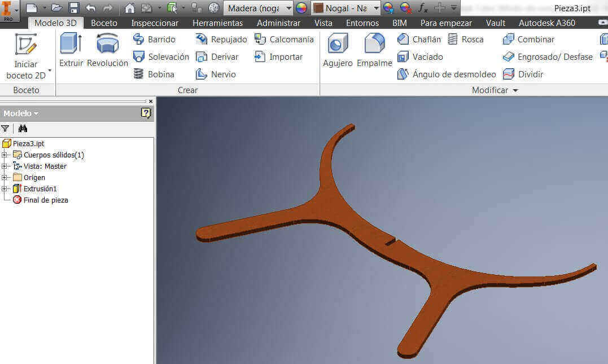Click the binoculars find icon
The image size is (608, 364).
pyautogui.click(x=23, y=128)
